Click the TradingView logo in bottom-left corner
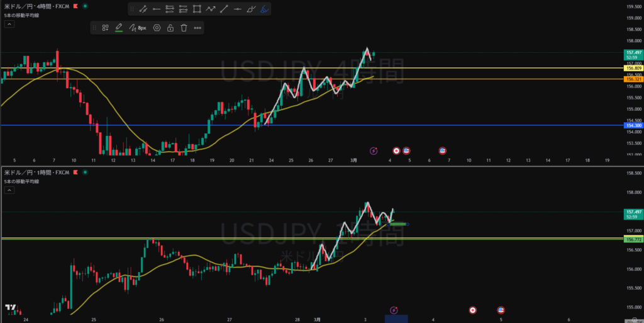This screenshot has width=644, height=323. click(x=10, y=308)
